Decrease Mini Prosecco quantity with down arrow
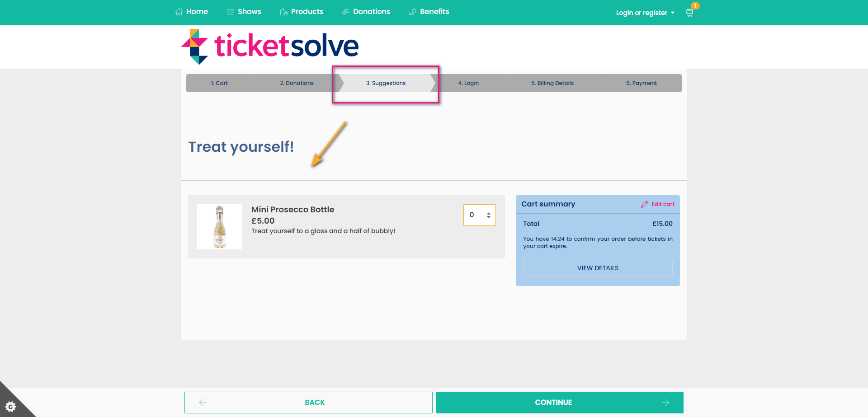This screenshot has height=417, width=868. point(489,217)
